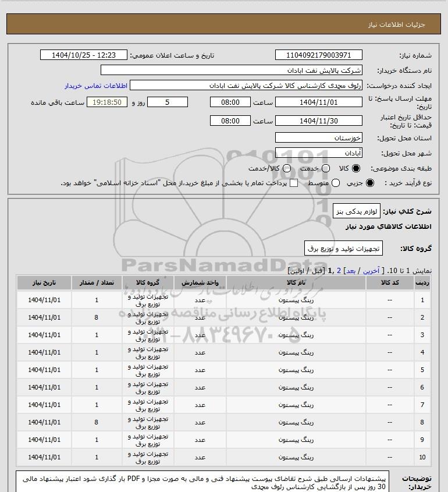Click the price validity time 08:00 field
This screenshot has height=492, width=448.
point(230,121)
